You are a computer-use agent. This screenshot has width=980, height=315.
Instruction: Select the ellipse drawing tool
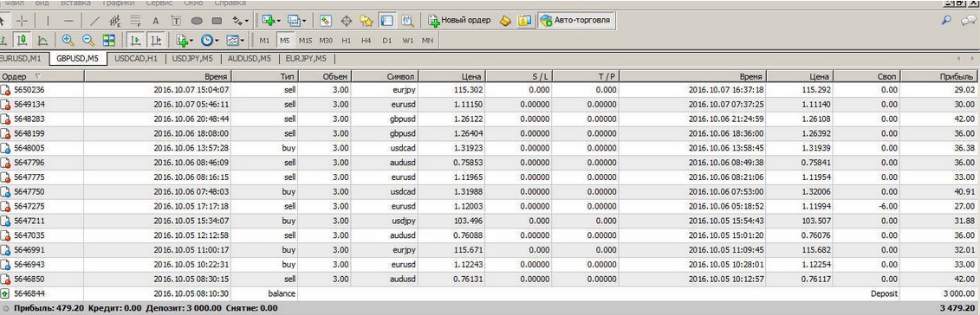click(x=196, y=21)
